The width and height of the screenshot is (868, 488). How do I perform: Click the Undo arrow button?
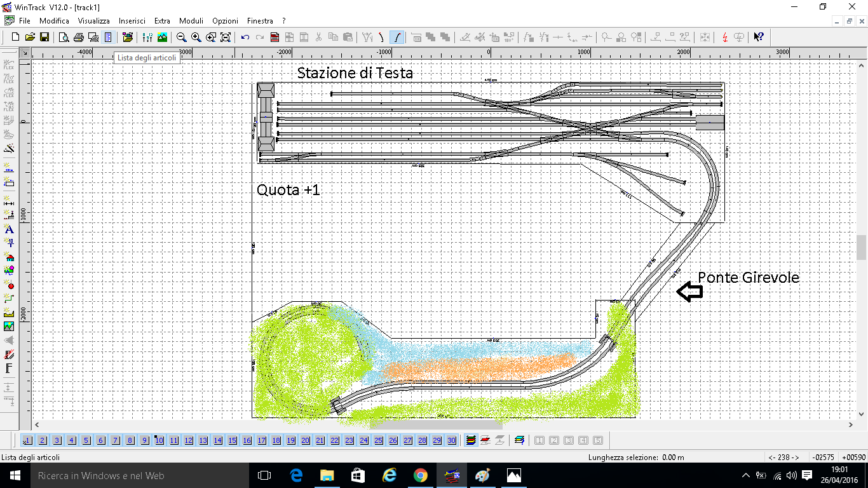click(x=245, y=37)
